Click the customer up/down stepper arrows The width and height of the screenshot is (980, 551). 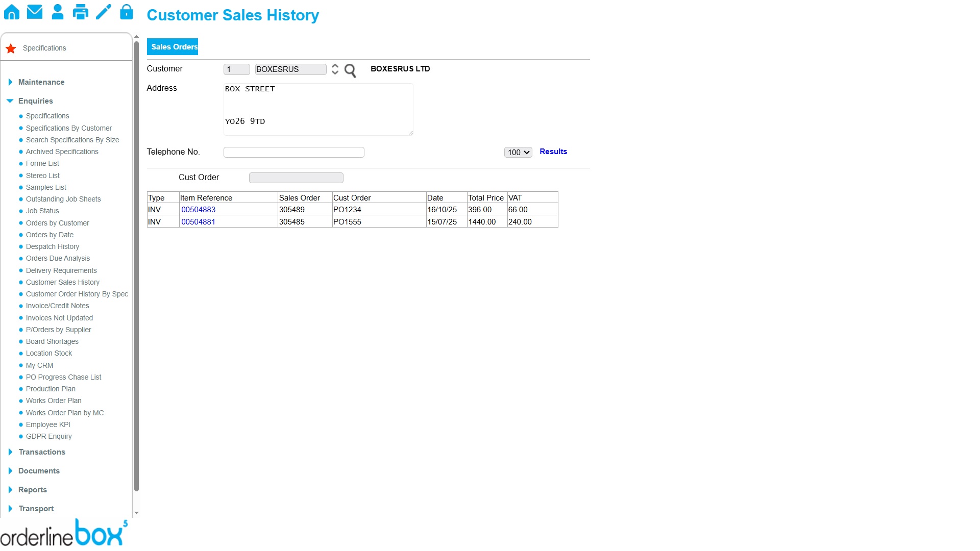pos(335,69)
